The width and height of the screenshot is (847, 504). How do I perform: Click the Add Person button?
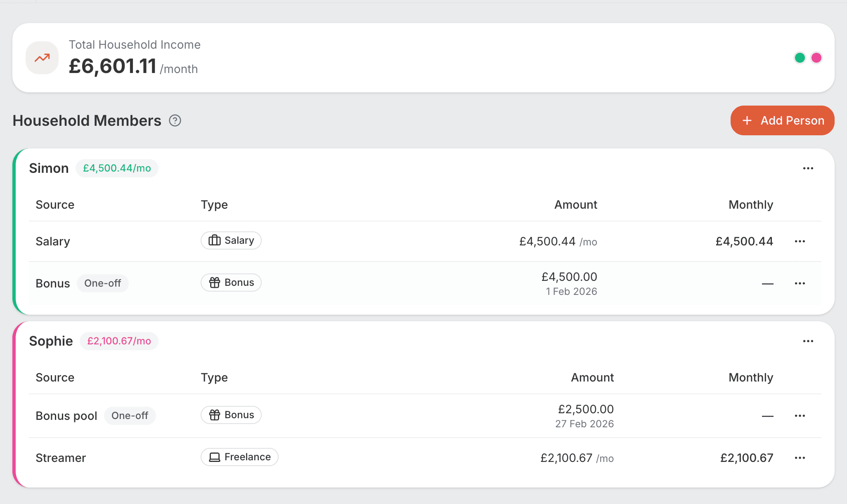click(x=782, y=120)
